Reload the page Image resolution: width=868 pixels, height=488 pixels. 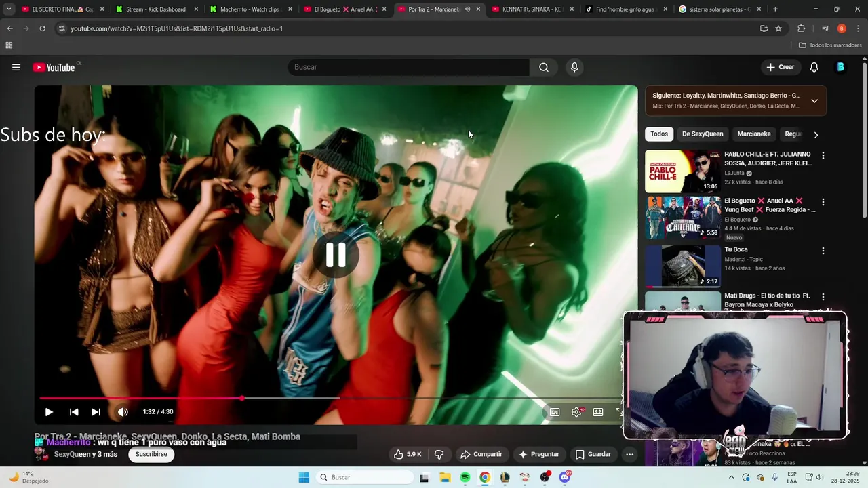[x=42, y=28]
